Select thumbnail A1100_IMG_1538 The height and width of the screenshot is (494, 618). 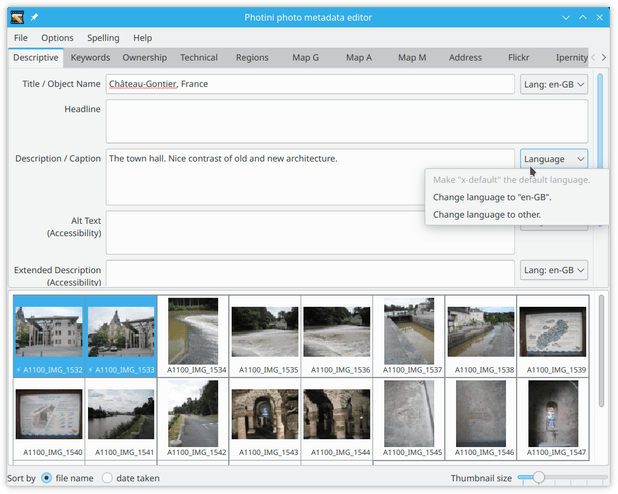pyautogui.click(x=481, y=336)
